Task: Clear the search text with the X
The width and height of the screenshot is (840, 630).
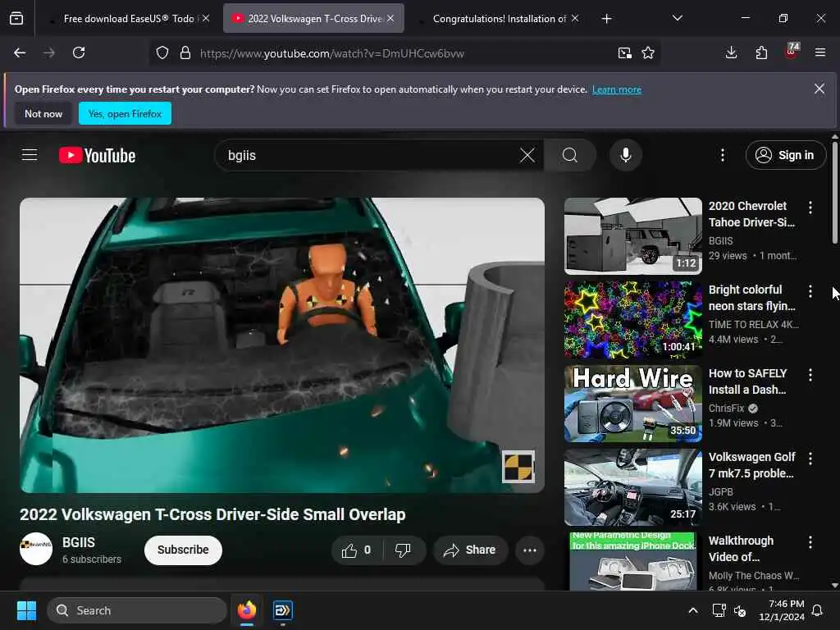Action: pos(527,155)
